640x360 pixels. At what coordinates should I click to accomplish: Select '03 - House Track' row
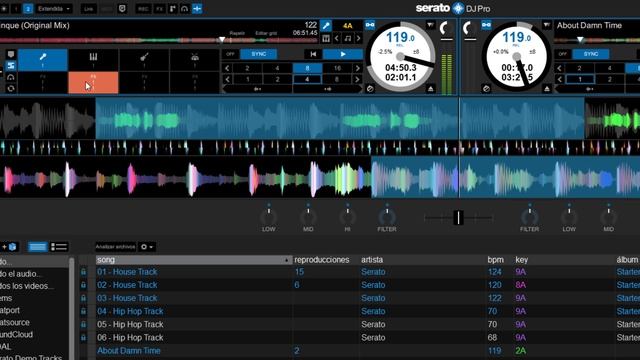(x=359, y=298)
